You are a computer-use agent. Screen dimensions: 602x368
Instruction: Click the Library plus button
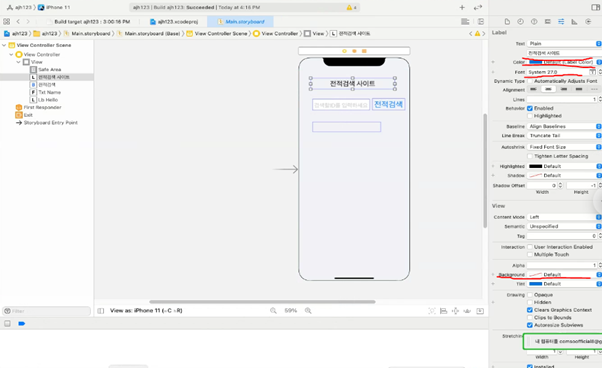[462, 7]
